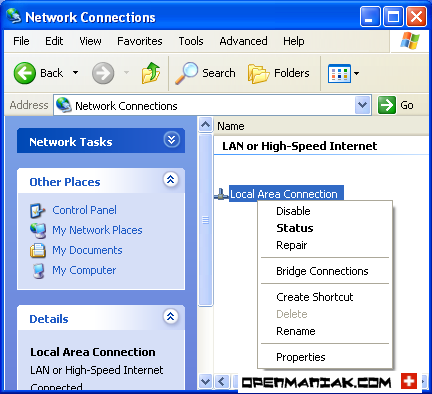Screen dimensions: 432x394
Task: Click the LAN or High-Speed Internet group header
Action: click(x=300, y=146)
